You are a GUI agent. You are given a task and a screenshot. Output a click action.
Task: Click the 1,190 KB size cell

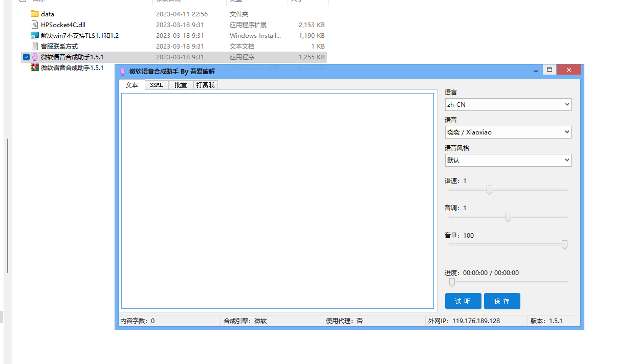point(312,35)
